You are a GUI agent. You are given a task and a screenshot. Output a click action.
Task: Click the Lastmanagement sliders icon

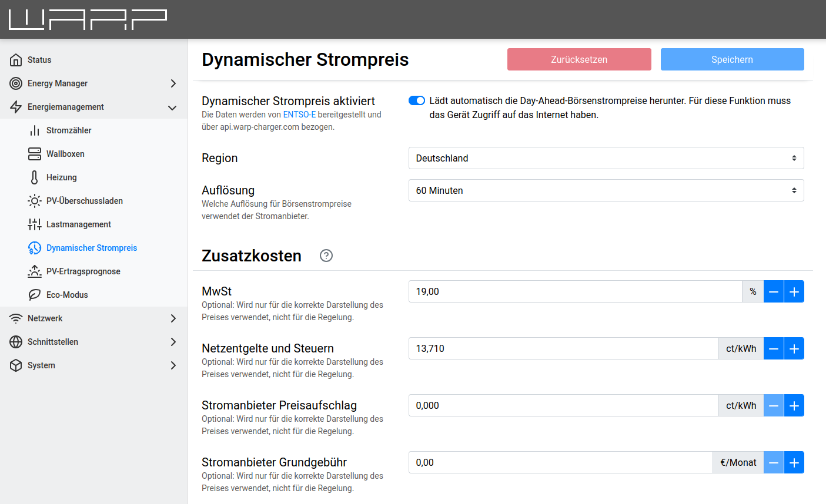(x=35, y=224)
